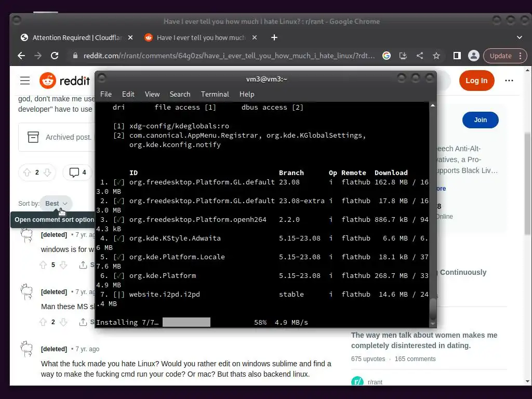Go back with Chrome's back arrow

pyautogui.click(x=21, y=56)
